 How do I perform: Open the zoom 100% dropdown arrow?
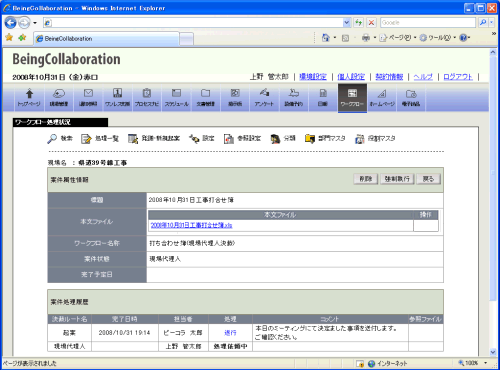click(485, 363)
